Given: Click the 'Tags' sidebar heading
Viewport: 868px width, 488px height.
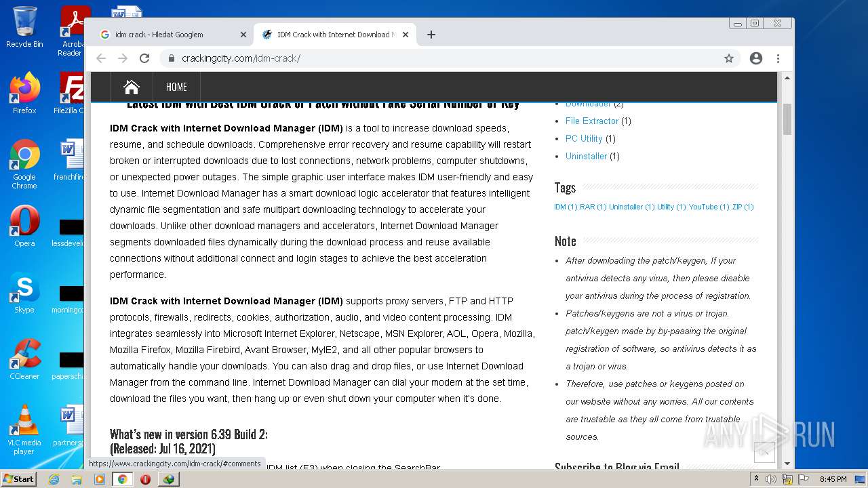Looking at the screenshot, I should coord(565,188).
